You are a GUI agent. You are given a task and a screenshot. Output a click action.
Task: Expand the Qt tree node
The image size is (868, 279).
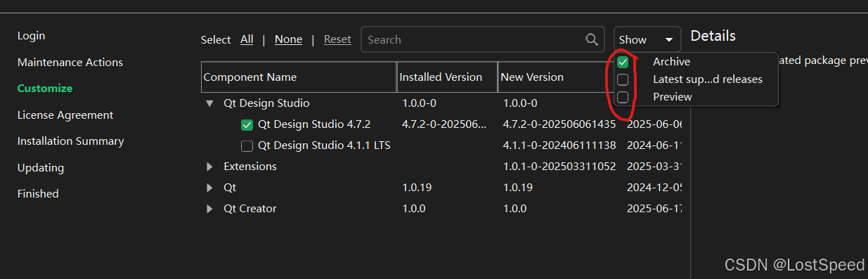209,188
